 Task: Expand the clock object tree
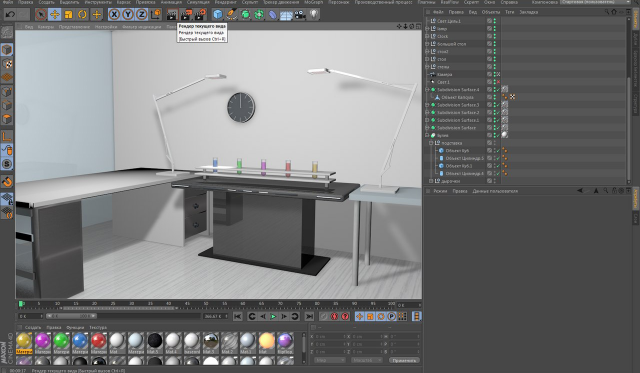[x=427, y=36]
